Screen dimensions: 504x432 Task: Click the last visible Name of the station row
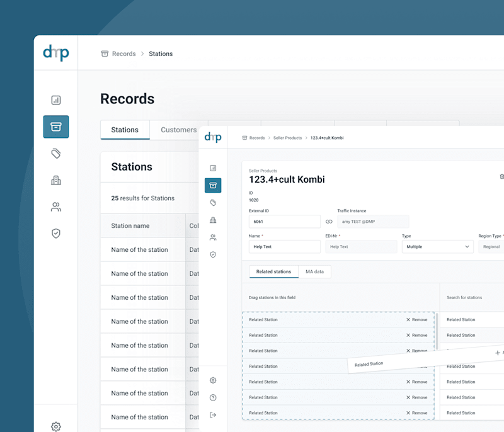143,417
